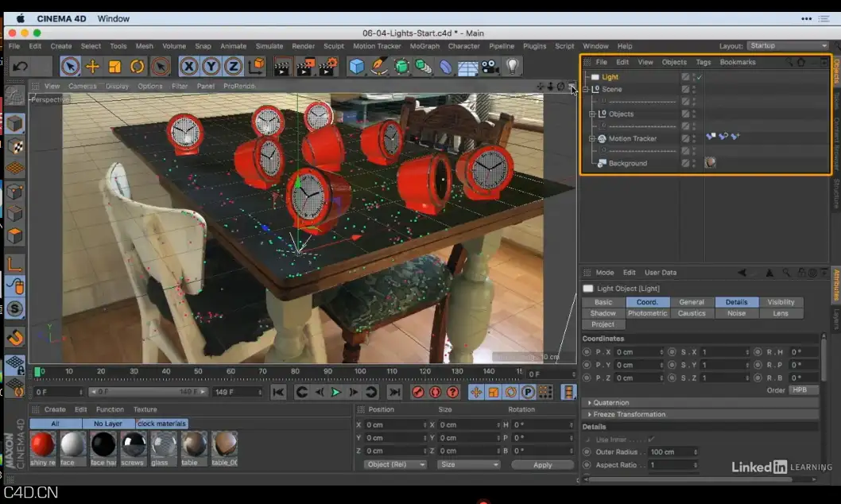Screen dimensions: 841x504
Task: Click the Apply coordinates button
Action: coord(542,465)
